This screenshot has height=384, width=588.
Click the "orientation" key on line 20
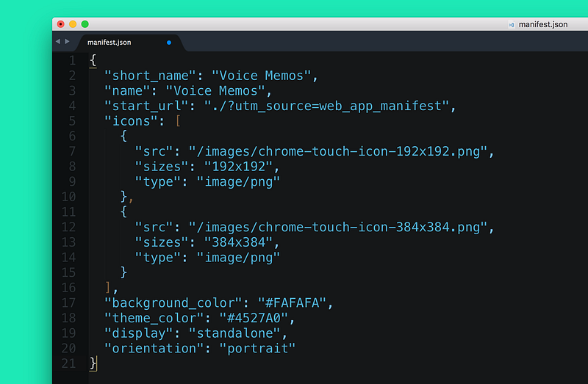154,349
